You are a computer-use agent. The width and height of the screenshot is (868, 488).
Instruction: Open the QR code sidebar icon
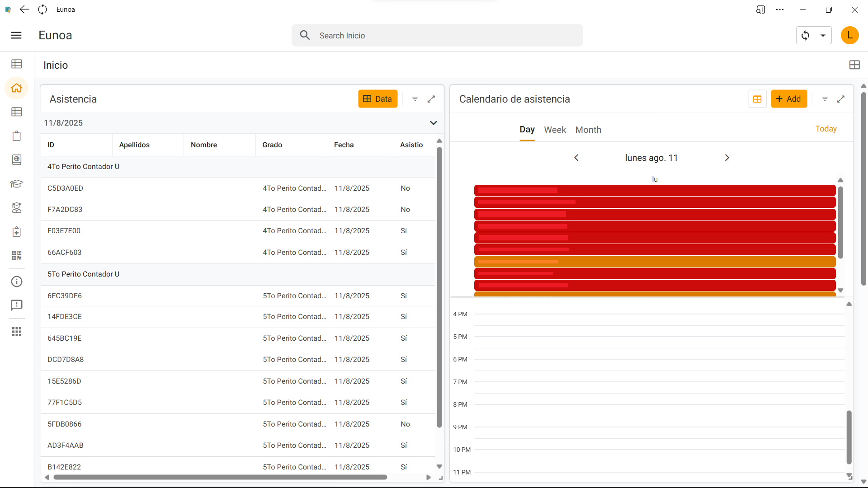point(17,256)
